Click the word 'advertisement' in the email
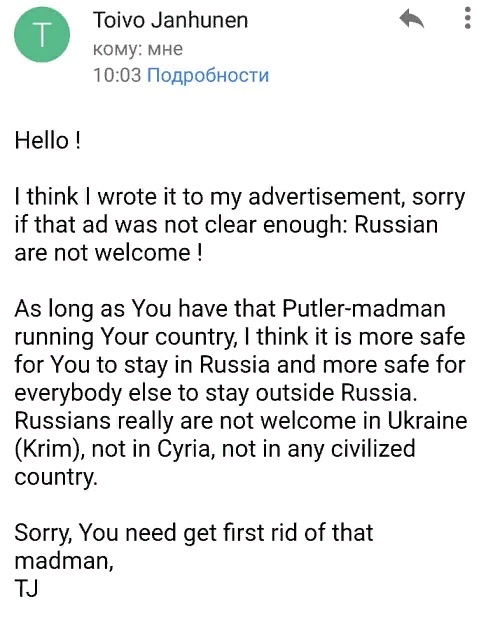486x629 pixels. (324, 197)
